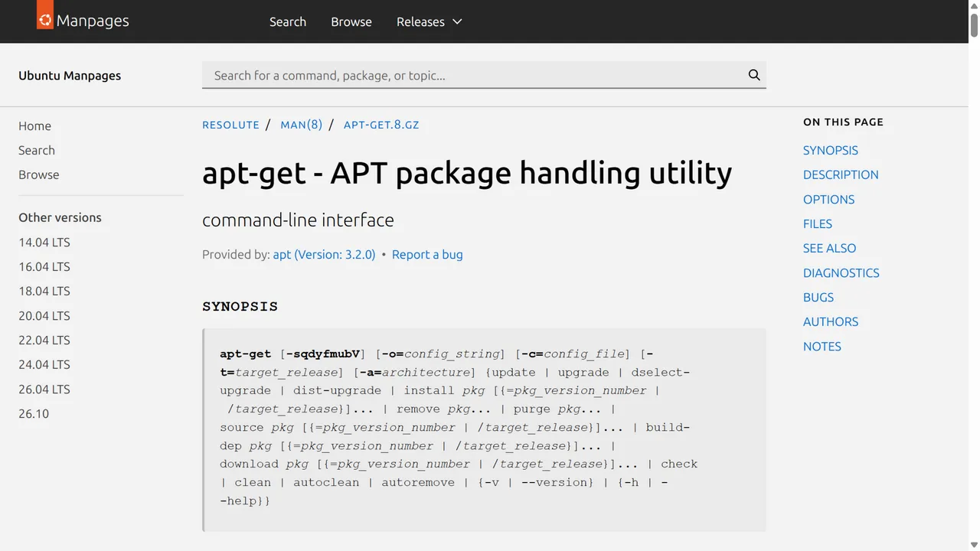Image resolution: width=980 pixels, height=551 pixels.
Task: Click the Releases chevron arrow
Action: 458,21
